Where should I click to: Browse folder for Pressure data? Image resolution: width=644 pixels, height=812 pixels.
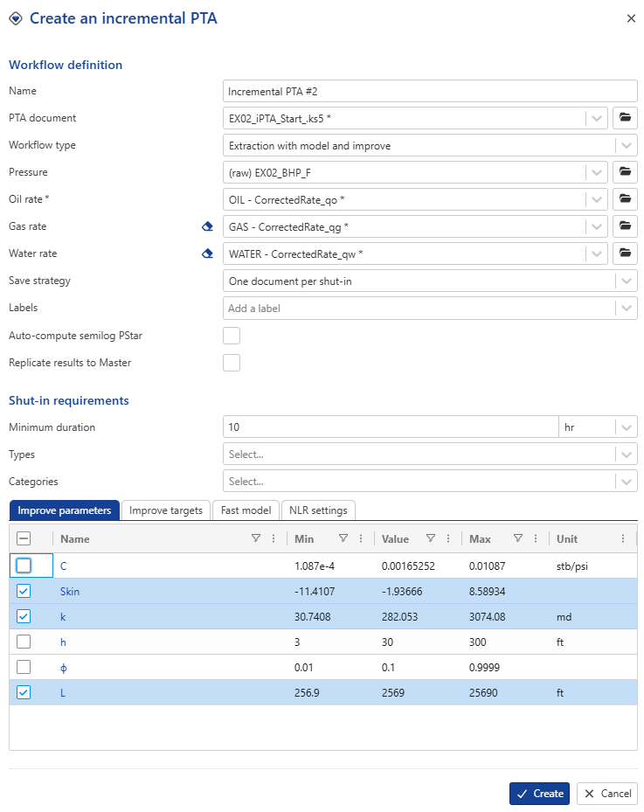[x=624, y=172]
